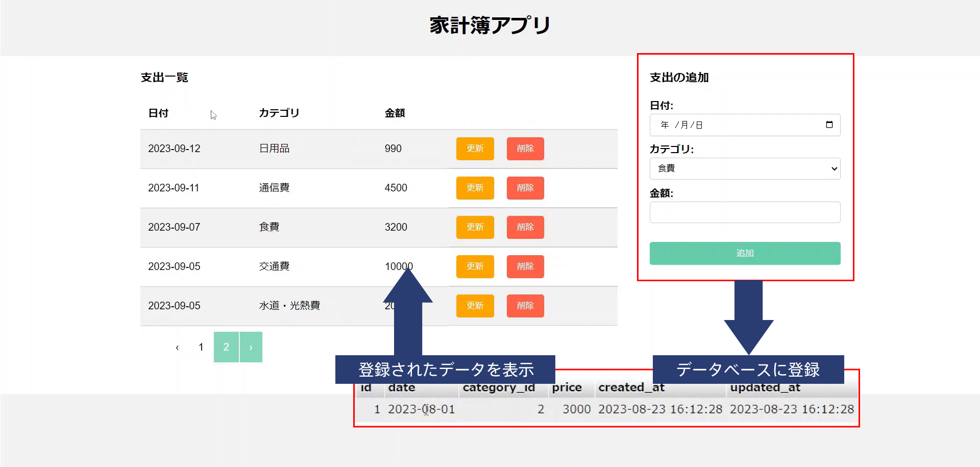
Task: Remove the 食費 3200 expense
Action: tap(525, 227)
